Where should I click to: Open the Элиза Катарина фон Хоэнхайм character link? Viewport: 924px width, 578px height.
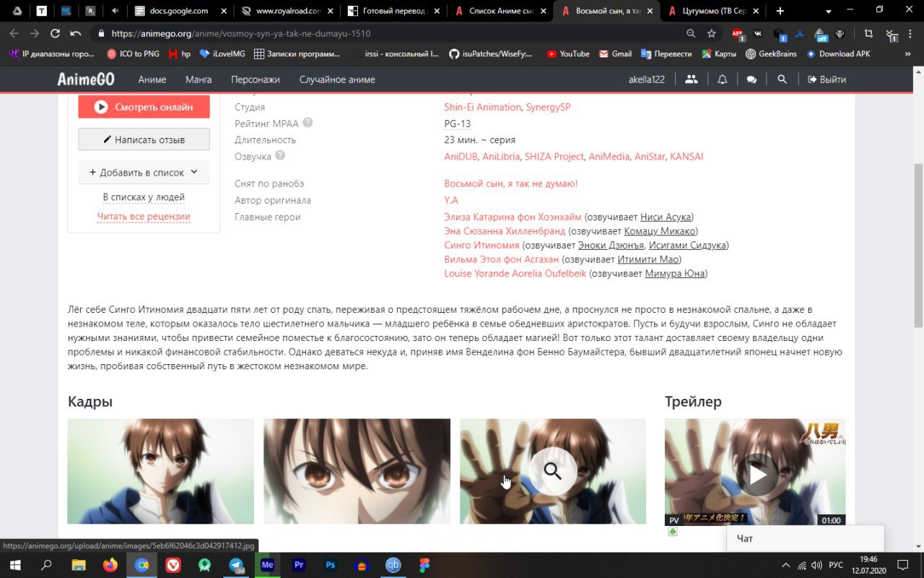click(513, 217)
